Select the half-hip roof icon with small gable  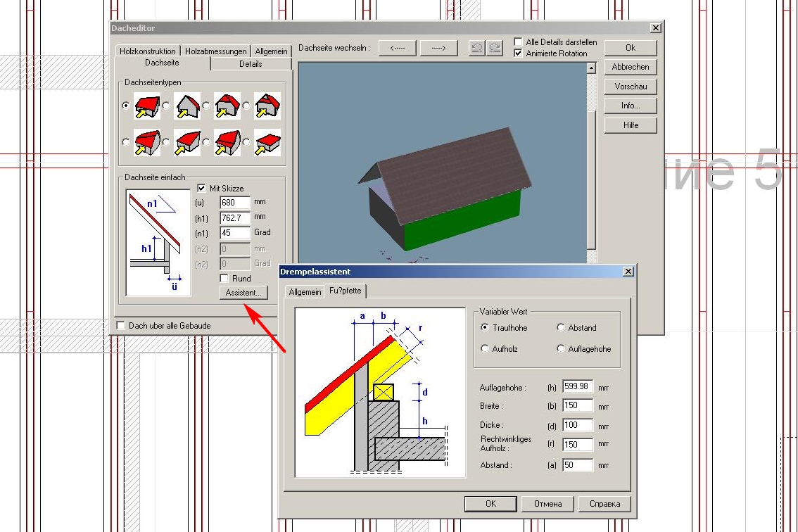(267, 106)
